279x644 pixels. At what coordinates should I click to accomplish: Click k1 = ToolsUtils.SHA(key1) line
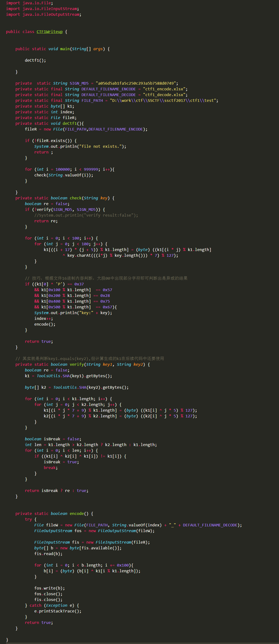(68, 376)
